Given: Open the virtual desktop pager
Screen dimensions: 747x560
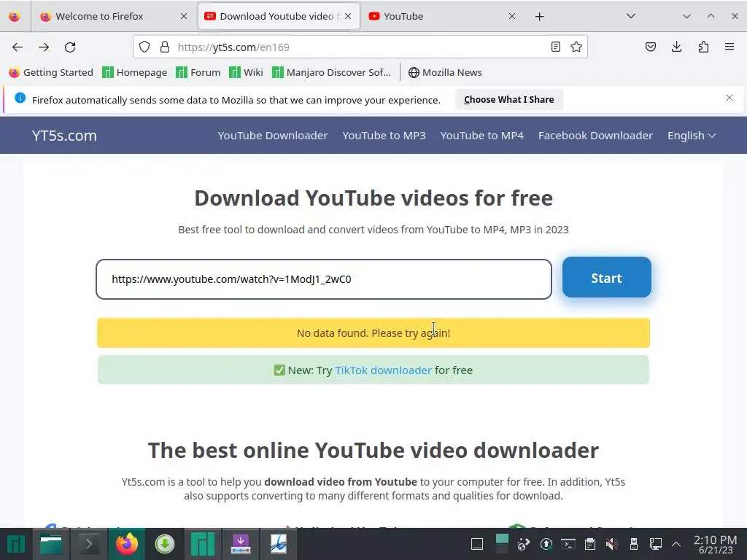Looking at the screenshot, I should pos(502,544).
